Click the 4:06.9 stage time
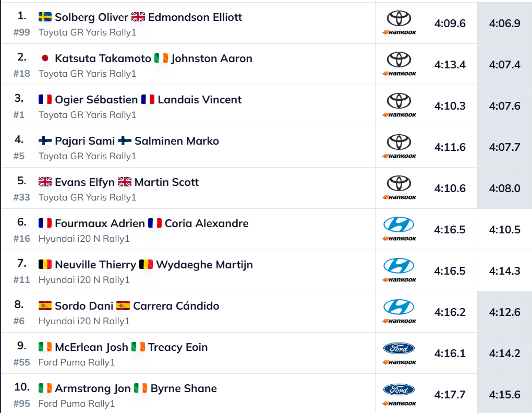 [x=504, y=23]
